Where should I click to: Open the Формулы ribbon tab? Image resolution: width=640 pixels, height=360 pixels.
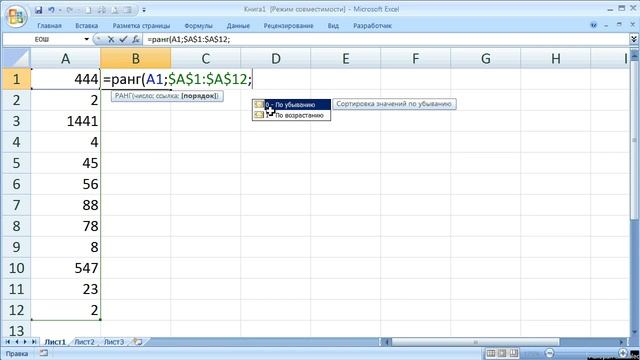tap(198, 26)
